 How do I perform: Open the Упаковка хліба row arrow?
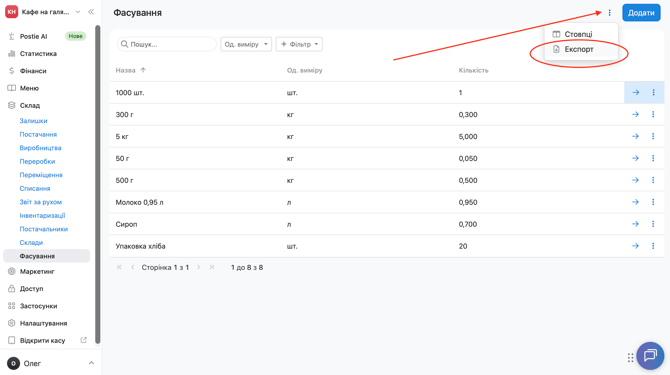[x=635, y=246]
